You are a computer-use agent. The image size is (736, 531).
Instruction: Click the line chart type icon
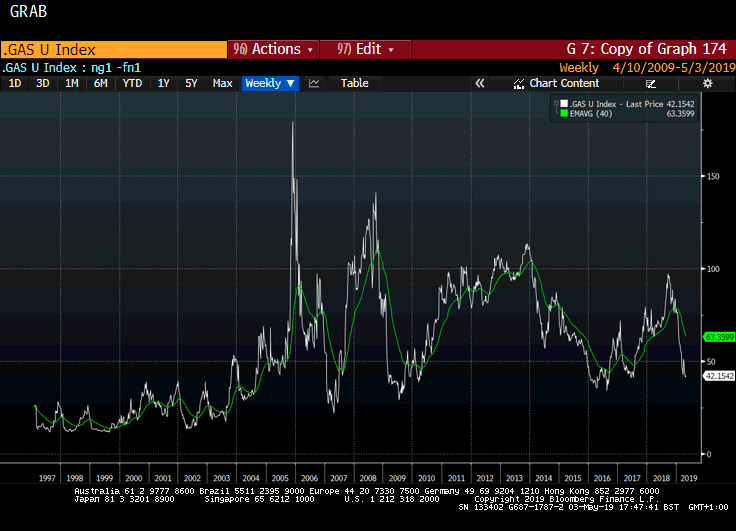pos(314,84)
